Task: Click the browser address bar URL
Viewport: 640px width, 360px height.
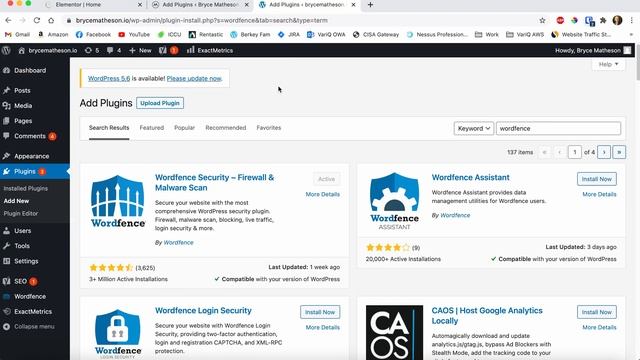Action: coord(202,20)
